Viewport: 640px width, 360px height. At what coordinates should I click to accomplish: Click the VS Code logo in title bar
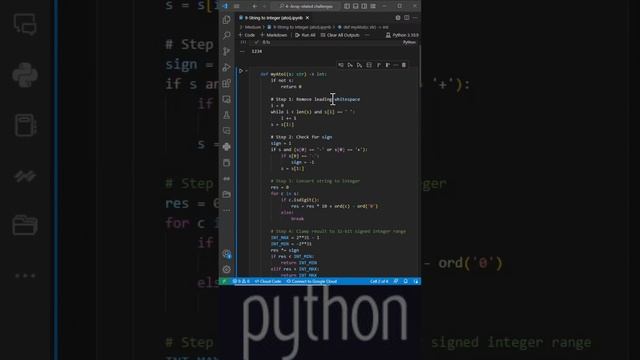[226, 6]
